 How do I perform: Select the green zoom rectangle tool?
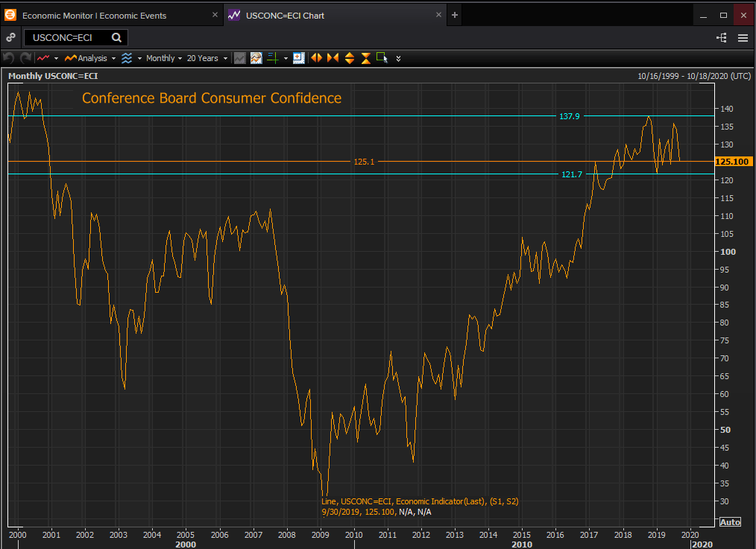tap(382, 58)
